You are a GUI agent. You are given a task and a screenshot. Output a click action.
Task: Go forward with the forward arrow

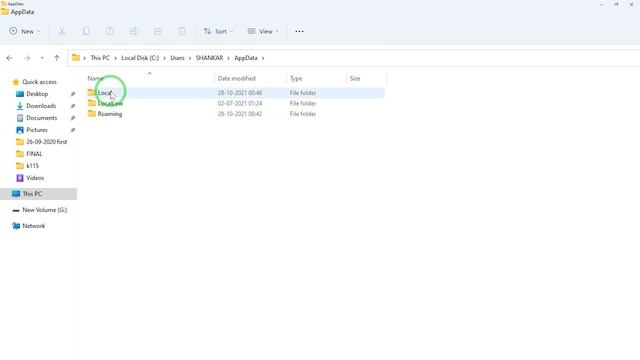[x=27, y=58]
